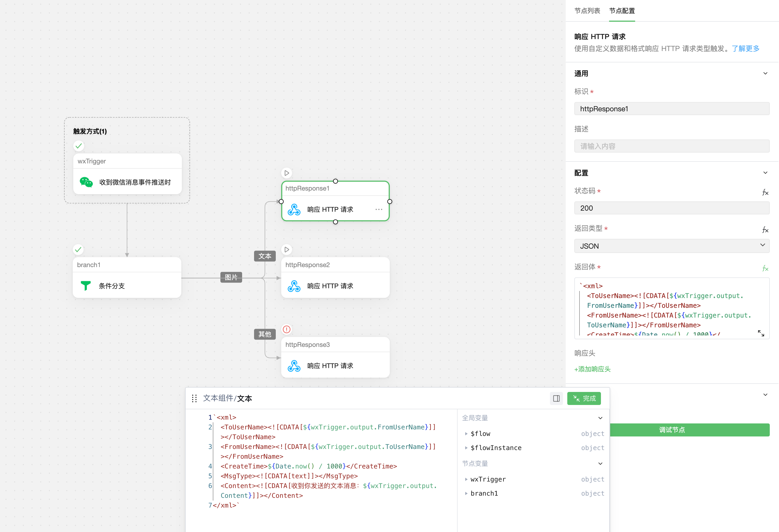Image resolution: width=779 pixels, height=532 pixels.
Task: Click run icon above httpResponse1 node
Action: coord(287,173)
